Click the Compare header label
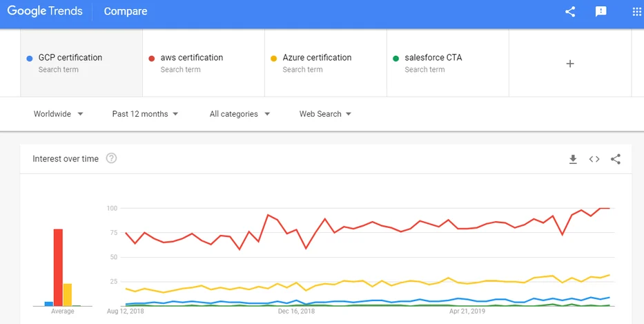This screenshot has height=324, width=644. click(x=125, y=12)
